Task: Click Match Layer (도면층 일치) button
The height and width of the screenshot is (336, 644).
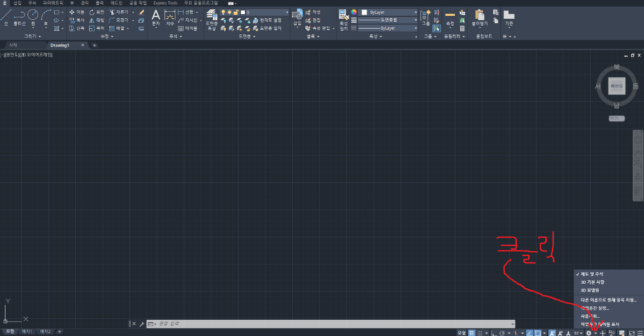Action: (x=266, y=28)
